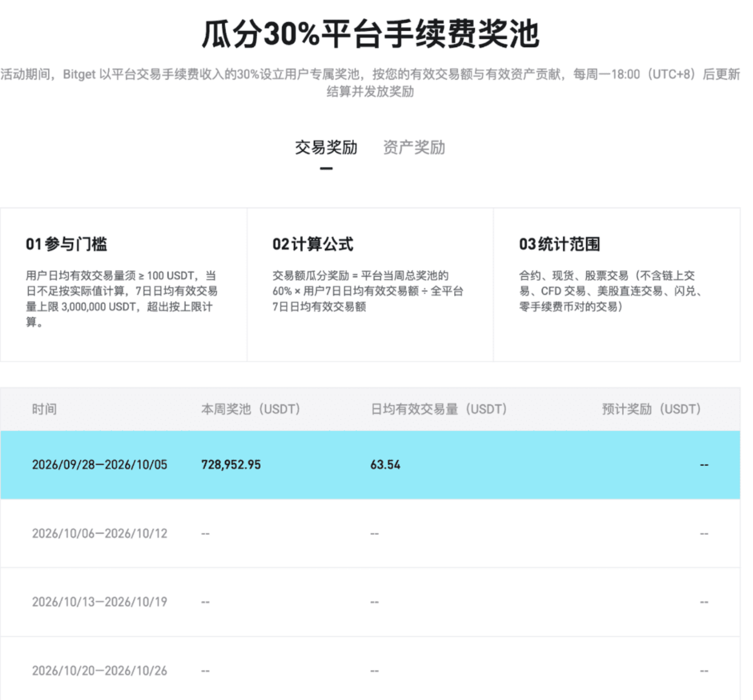Click the formula text starting 交易额瓜分奖励
This screenshot has height=700, width=753.
coord(368,291)
